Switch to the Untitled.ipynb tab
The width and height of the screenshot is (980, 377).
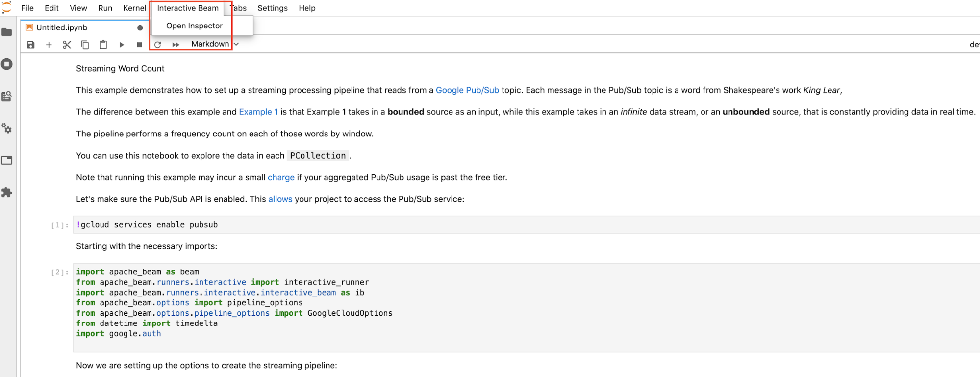click(x=62, y=27)
